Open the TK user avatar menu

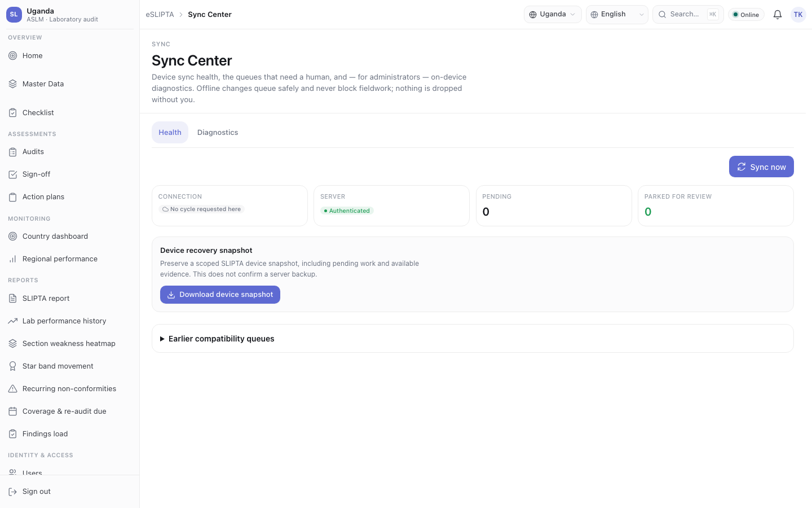[798, 15]
